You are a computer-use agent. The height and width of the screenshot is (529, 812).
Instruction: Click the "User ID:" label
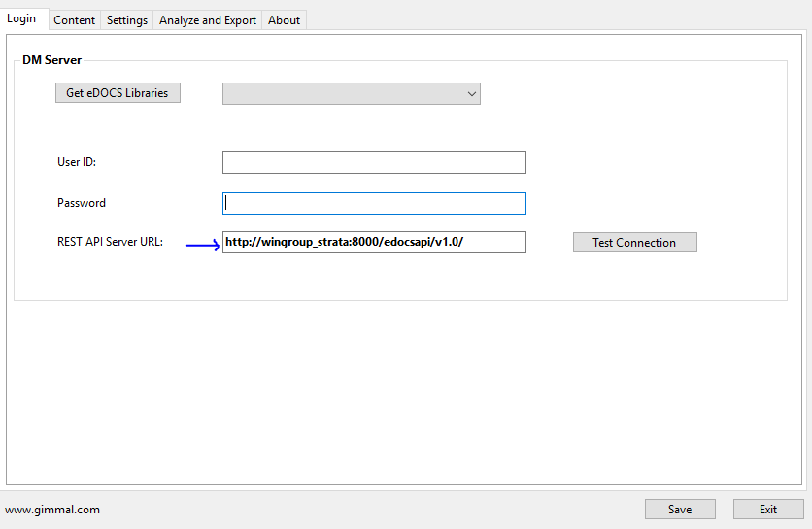77,162
